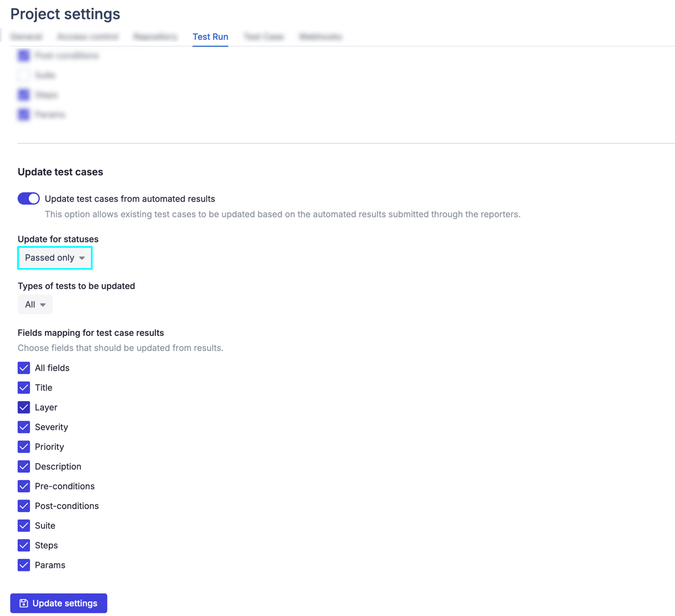
Task: Disable the Priority field checkbox
Action: 24,446
